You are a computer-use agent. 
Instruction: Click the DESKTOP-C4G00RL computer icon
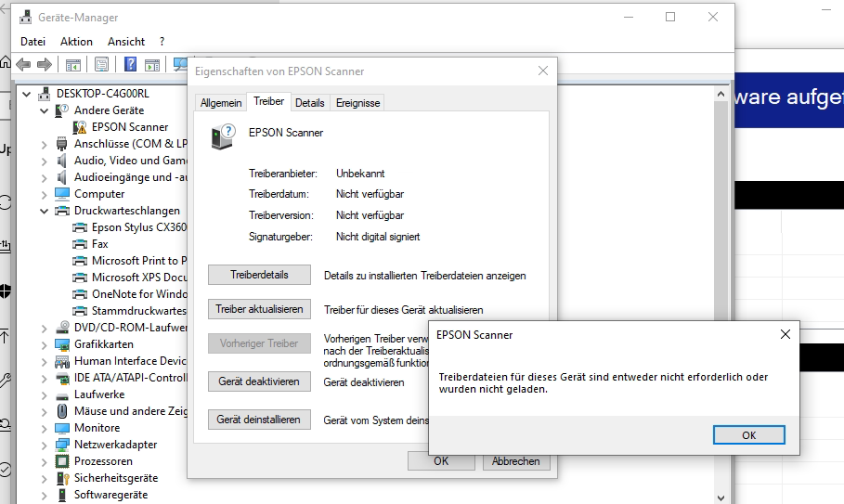click(x=45, y=94)
